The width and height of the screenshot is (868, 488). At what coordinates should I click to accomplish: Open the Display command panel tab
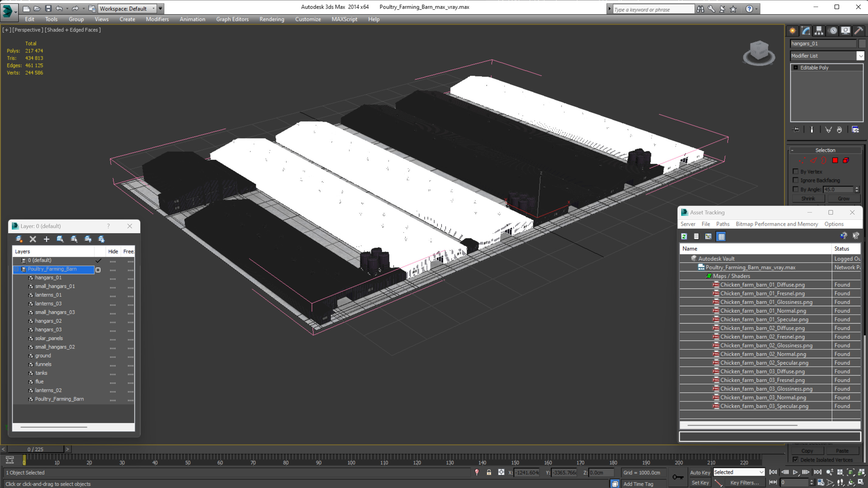click(x=845, y=31)
